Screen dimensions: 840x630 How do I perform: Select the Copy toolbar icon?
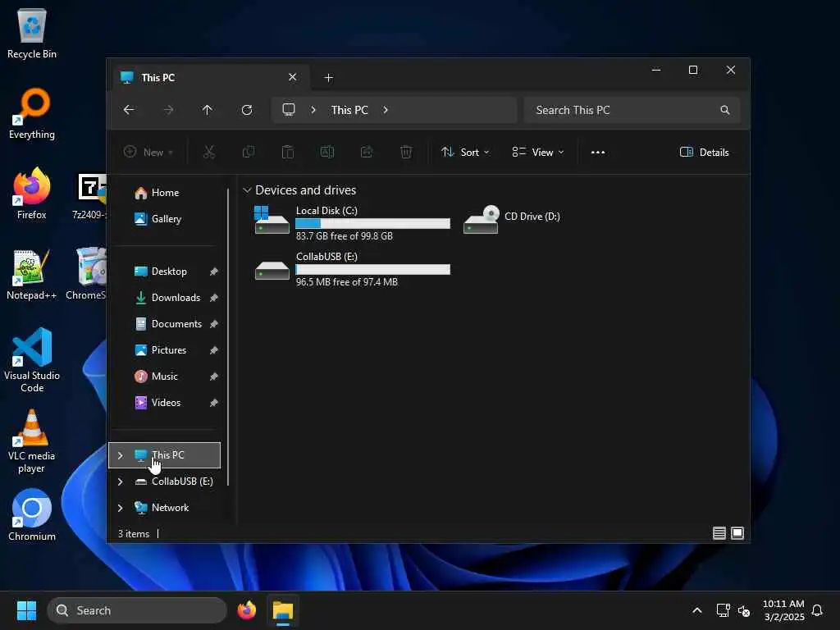(x=249, y=152)
